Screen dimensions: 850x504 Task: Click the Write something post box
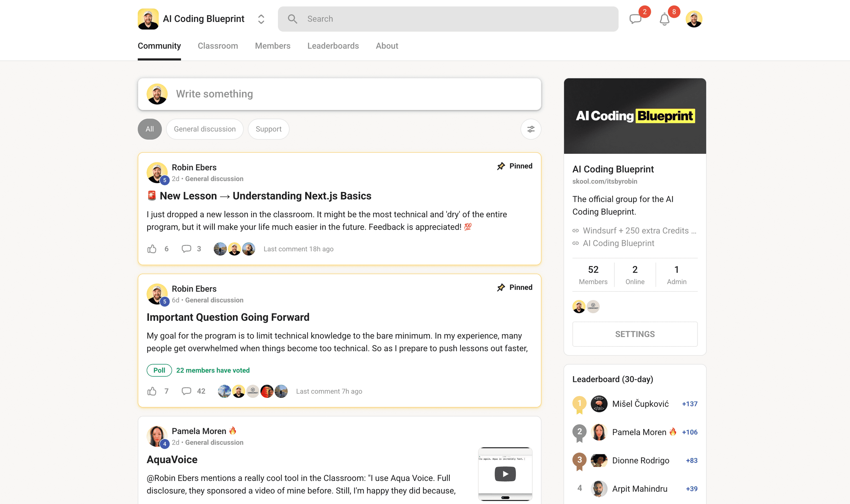pos(339,94)
